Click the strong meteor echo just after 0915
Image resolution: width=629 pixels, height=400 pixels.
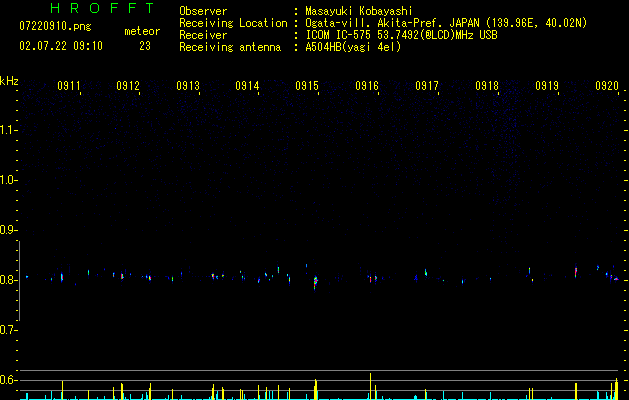click(x=315, y=282)
